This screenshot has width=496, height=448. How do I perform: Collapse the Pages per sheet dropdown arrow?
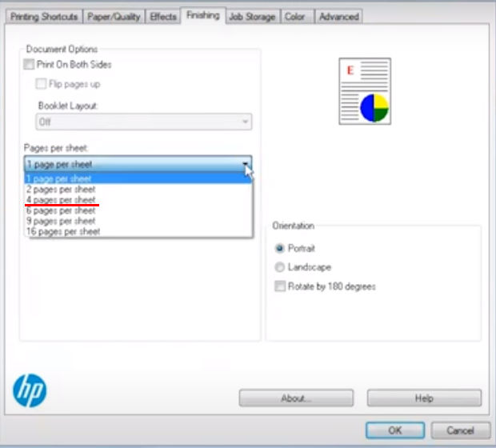pos(244,164)
